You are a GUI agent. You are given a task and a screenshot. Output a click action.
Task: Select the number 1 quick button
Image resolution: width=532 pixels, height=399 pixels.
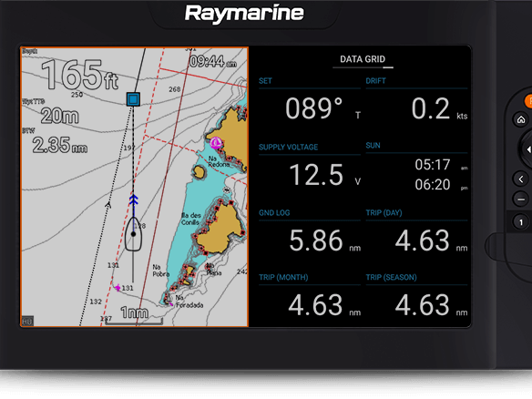click(x=521, y=222)
